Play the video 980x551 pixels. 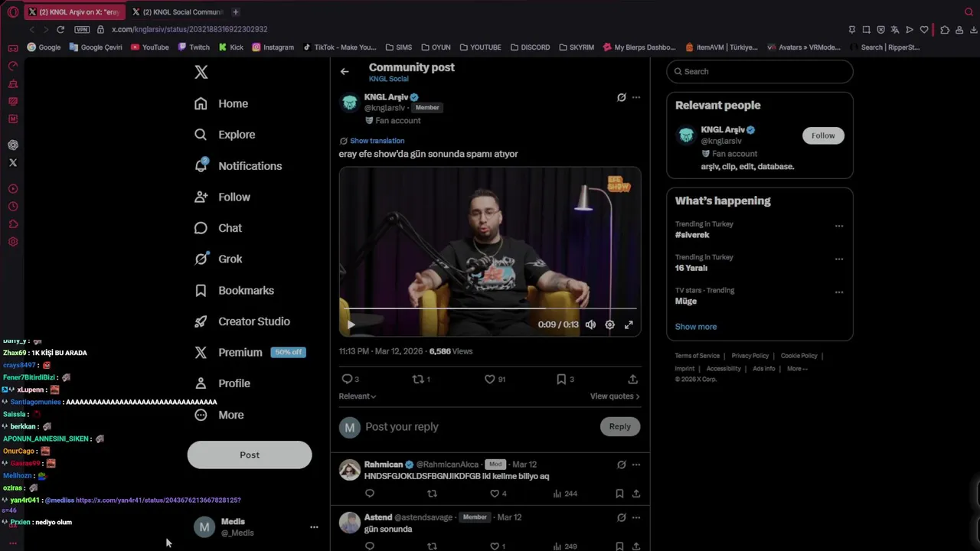point(351,324)
